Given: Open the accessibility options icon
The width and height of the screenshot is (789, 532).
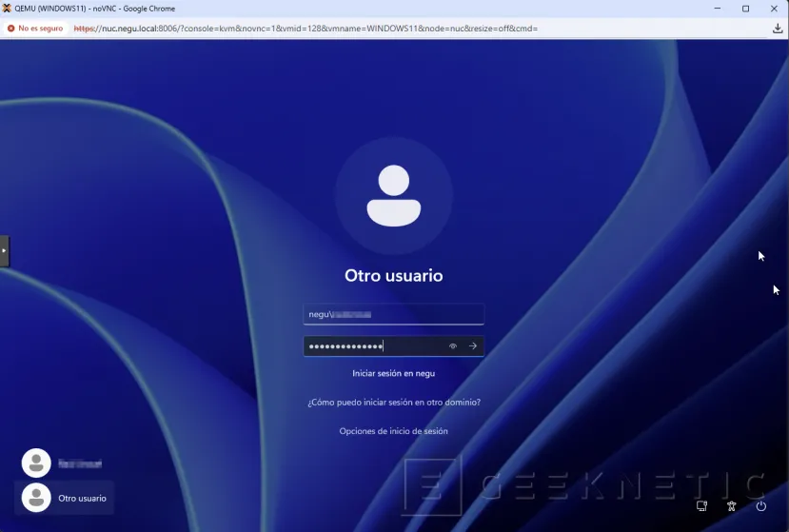Looking at the screenshot, I should pos(732,506).
